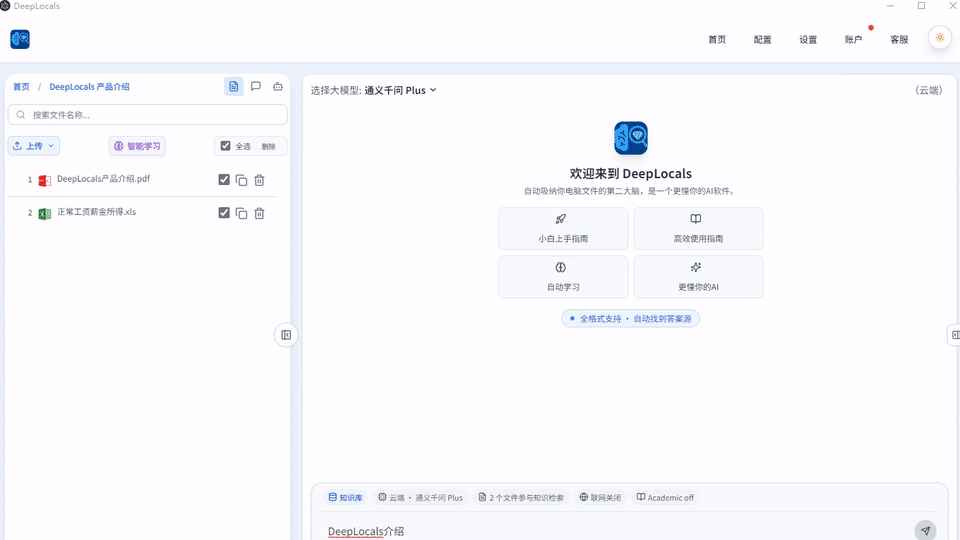Click the 首页 breadcrumb link

tap(21, 87)
